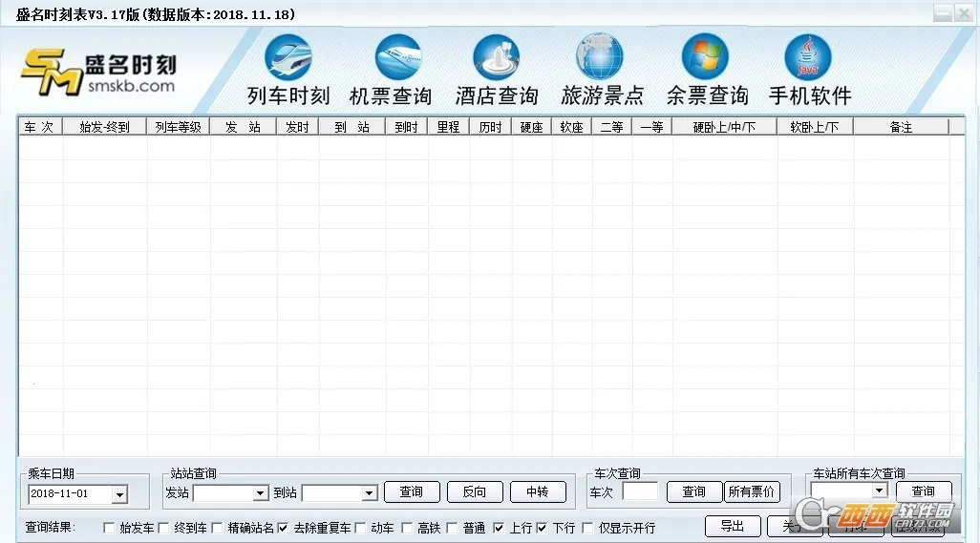Viewport: 980px width, 543px height.
Task: Expand the 发站 departure station dropdown
Action: coord(261,493)
